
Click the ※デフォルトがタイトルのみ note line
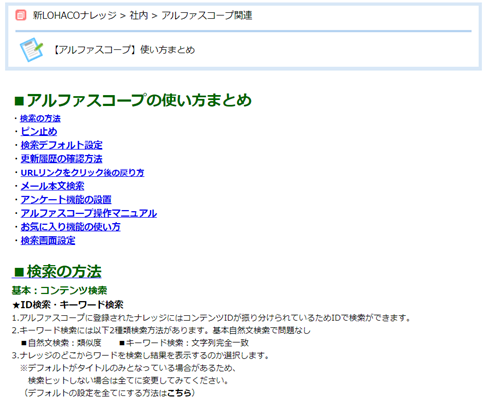(128, 368)
